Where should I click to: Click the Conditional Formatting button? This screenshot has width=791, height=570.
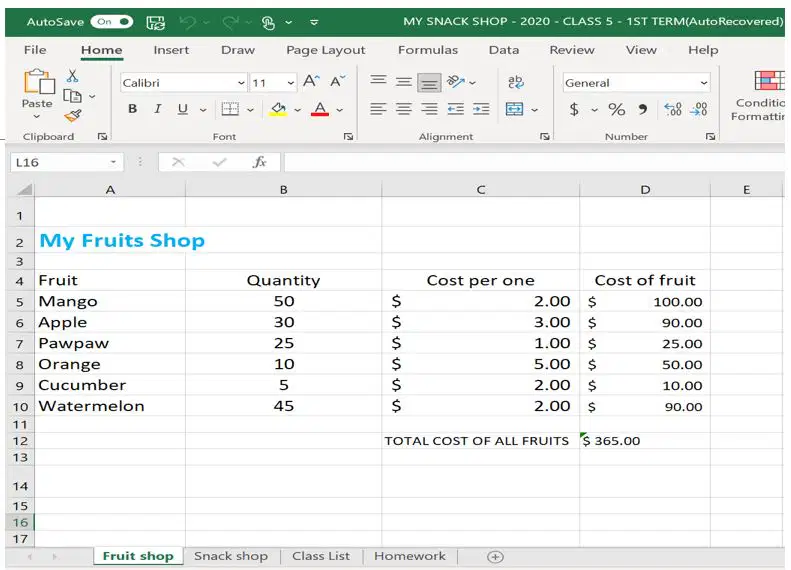point(758,96)
